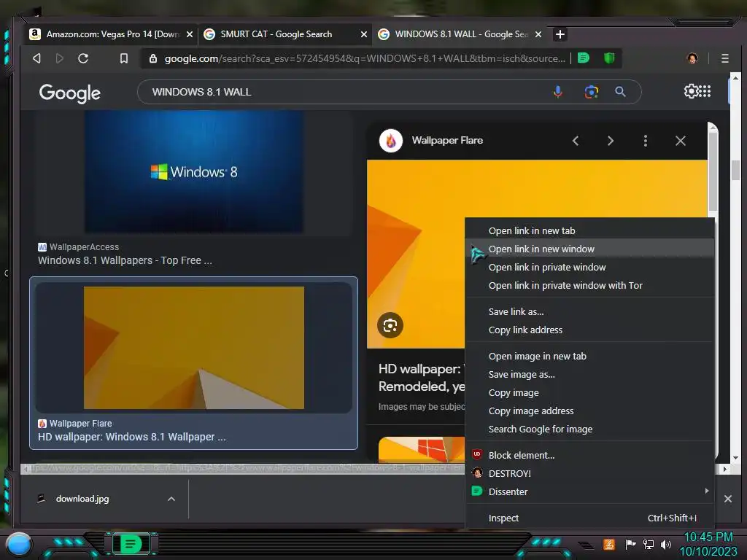Screen dimensions: 747x560
Task: Click the WINDOWS 8.1 WALL search box
Action: [x=343, y=92]
